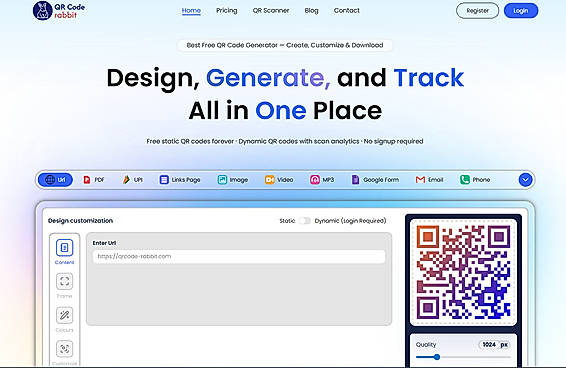
Task: Open the Blog page
Action: point(312,10)
